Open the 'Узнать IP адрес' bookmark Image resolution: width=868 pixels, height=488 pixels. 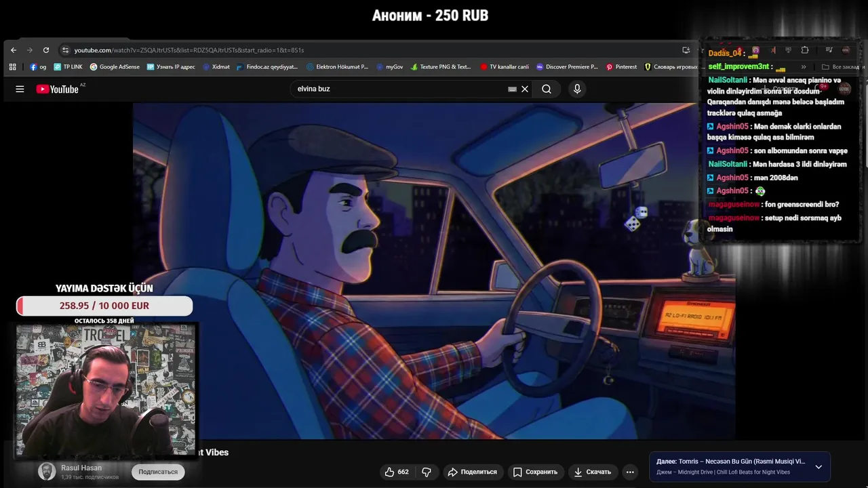click(x=170, y=67)
